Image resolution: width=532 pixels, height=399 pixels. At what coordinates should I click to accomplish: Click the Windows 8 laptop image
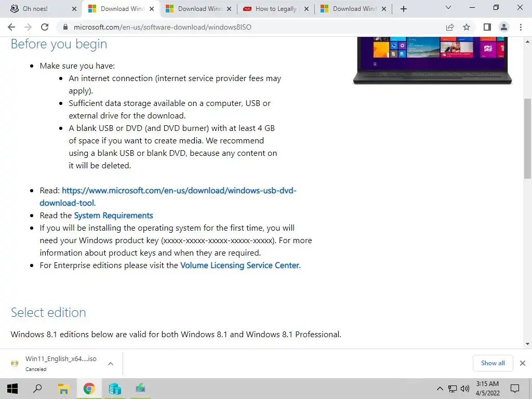tap(432, 60)
